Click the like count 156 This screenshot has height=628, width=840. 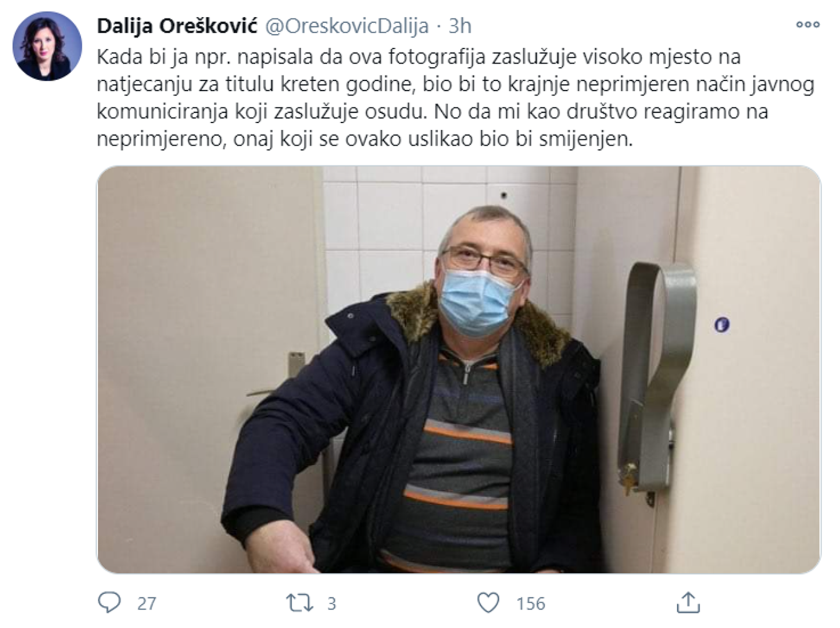click(531, 604)
